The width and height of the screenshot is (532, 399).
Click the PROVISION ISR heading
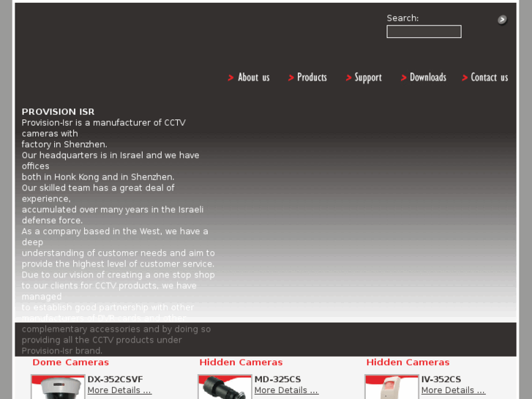[58, 112]
